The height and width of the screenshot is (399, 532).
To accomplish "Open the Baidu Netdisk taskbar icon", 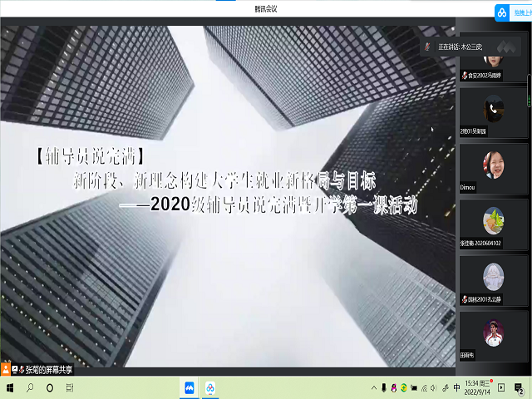I will tap(211, 388).
